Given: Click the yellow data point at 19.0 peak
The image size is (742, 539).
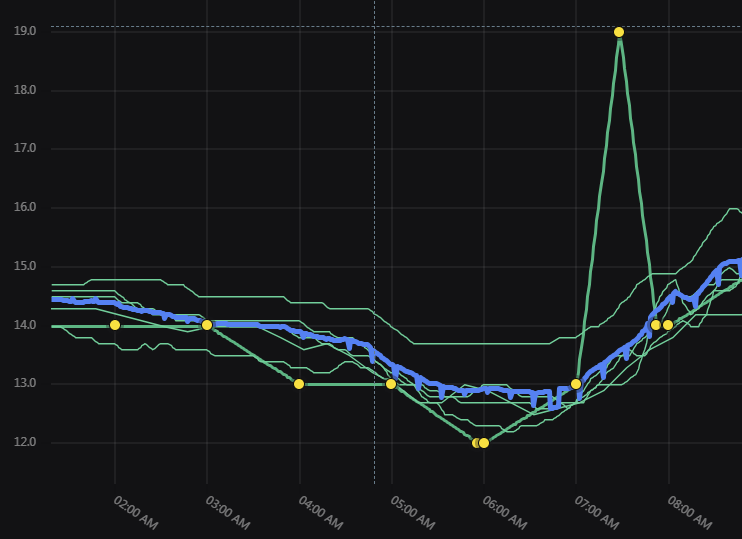Looking at the screenshot, I should click(619, 32).
